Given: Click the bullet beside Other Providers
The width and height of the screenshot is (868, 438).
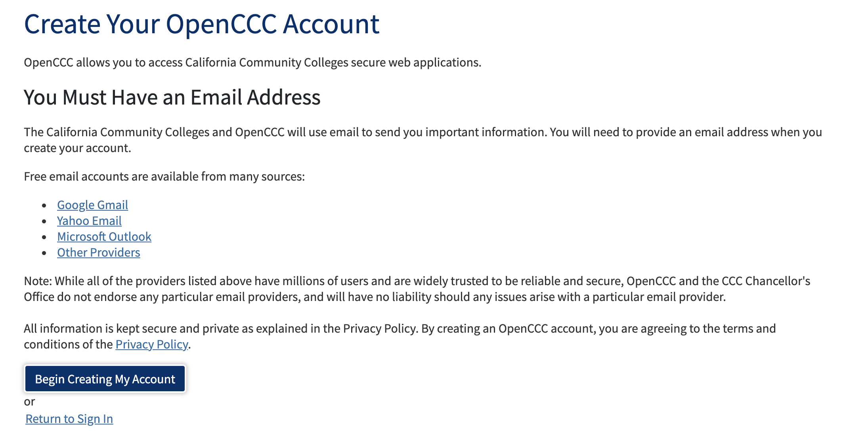Looking at the screenshot, I should click(x=44, y=253).
